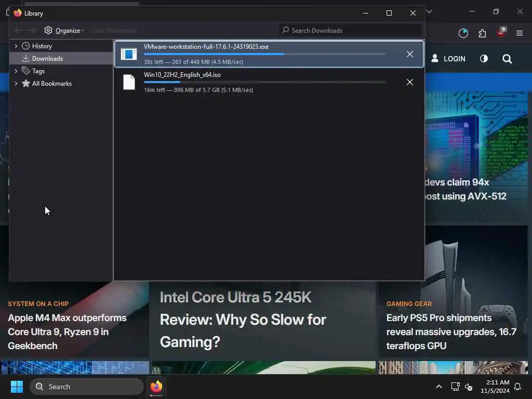The height and width of the screenshot is (399, 532).
Task: Select History in the Library sidebar
Action: point(42,46)
